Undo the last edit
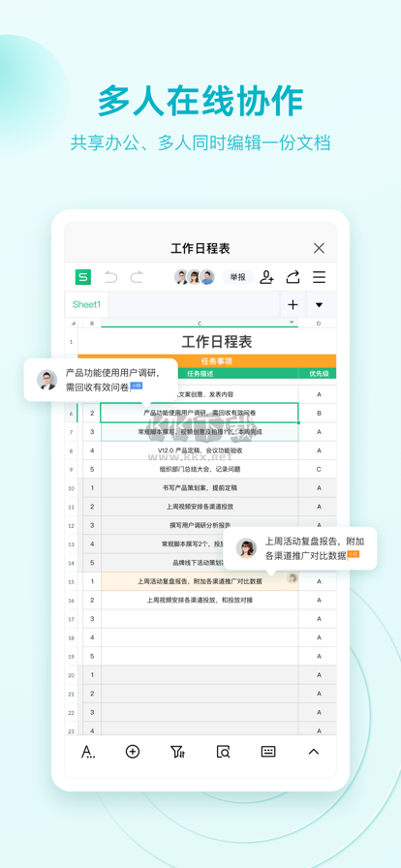The image size is (401, 868). (x=110, y=277)
